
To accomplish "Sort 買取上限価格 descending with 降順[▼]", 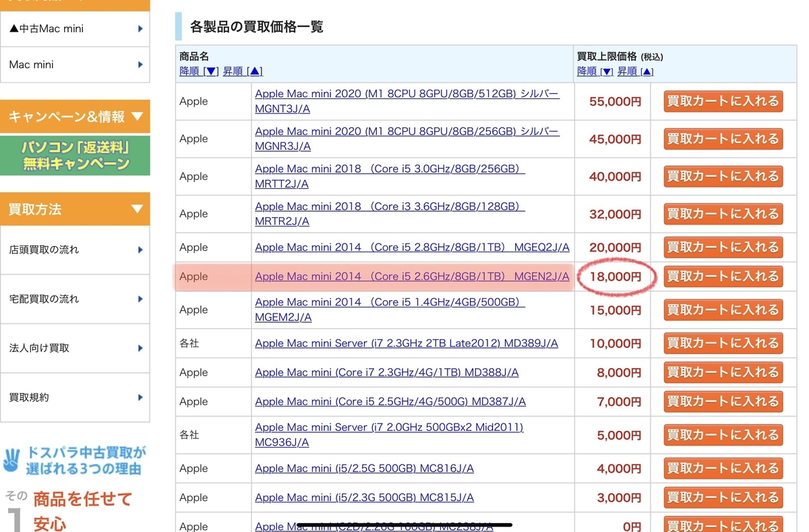I will [x=595, y=71].
